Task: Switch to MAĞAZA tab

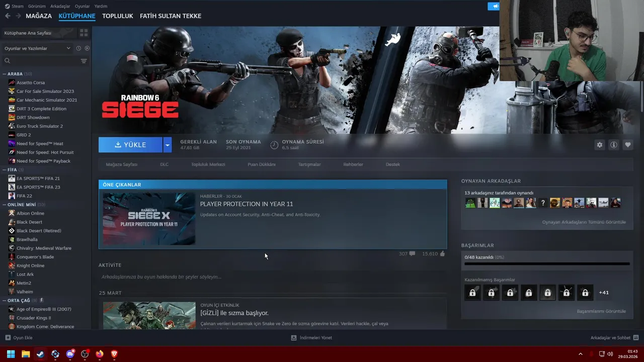Action: pos(39,16)
